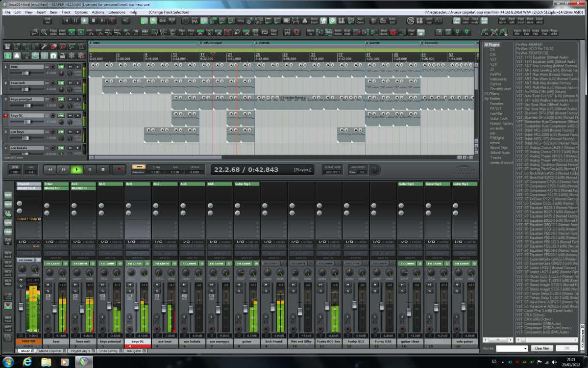
Task: Click the Togg all FX toolbar button
Action: [x=554, y=32]
